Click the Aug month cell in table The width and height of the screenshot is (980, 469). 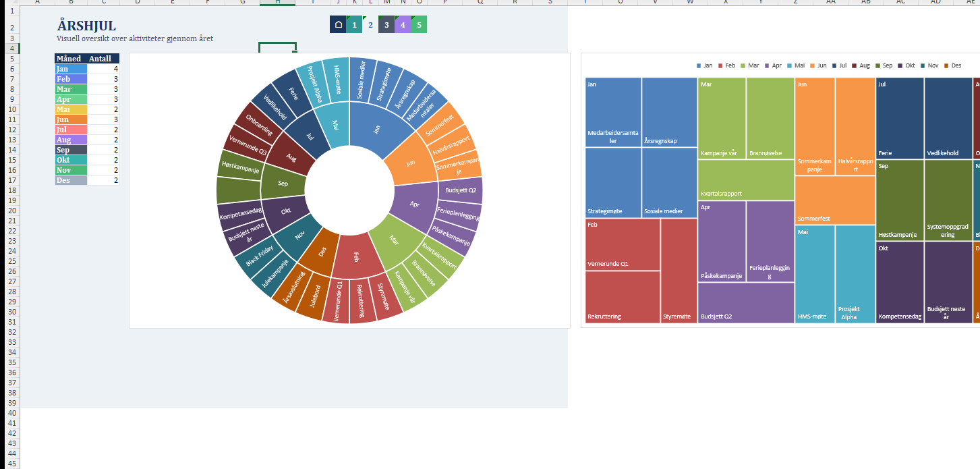point(71,140)
